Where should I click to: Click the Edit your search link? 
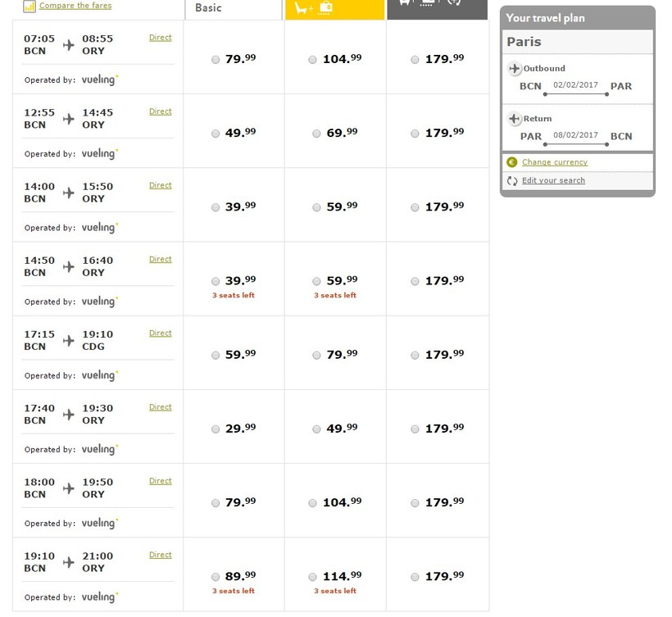click(x=553, y=180)
